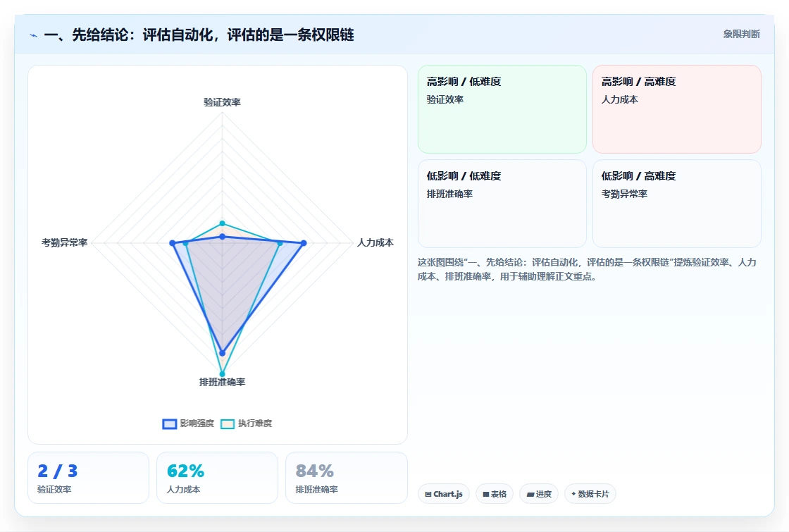This screenshot has height=532, width=789.
Task: Click the 进度 tag chip
Action: [539, 494]
